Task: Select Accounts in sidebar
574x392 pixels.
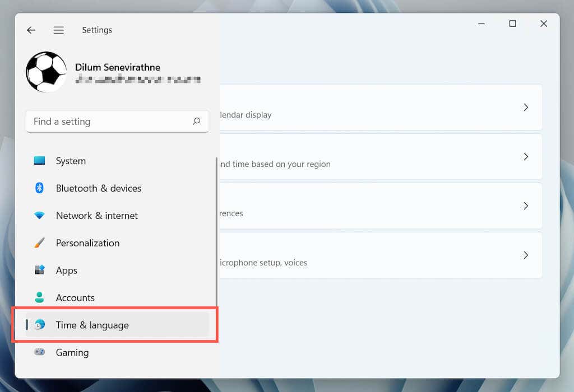Action: point(117,298)
